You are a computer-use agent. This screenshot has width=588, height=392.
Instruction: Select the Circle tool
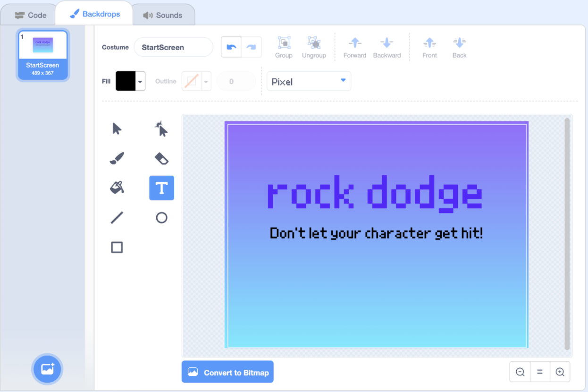point(161,218)
